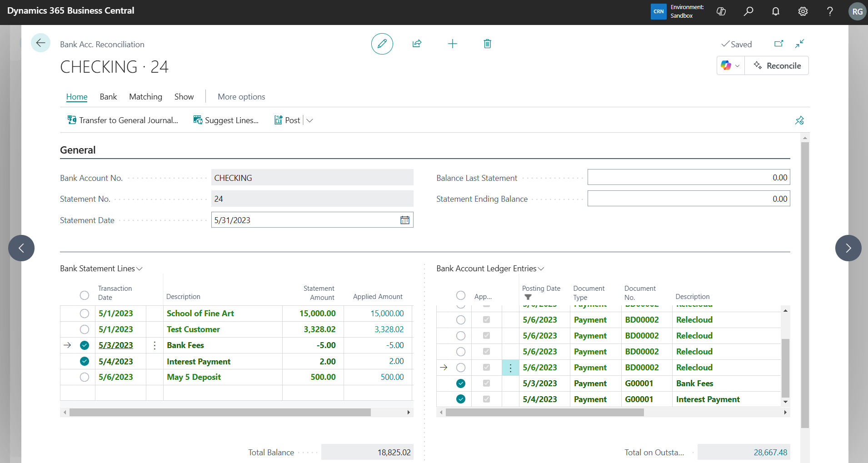
Task: Open settings gear in top bar
Action: tap(803, 11)
